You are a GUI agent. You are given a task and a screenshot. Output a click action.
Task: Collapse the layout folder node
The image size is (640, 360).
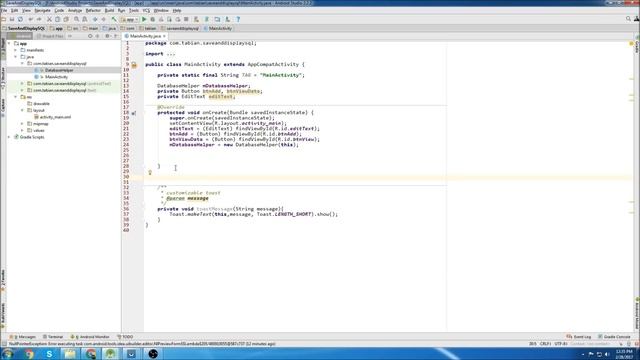(x=22, y=110)
